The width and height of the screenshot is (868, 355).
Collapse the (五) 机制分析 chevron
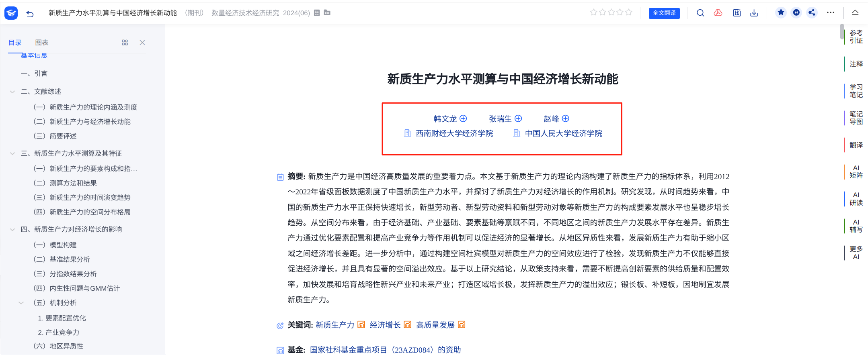21,303
